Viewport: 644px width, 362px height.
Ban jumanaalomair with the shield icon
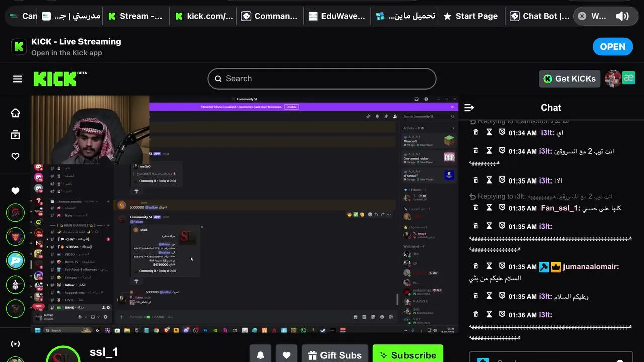click(502, 266)
